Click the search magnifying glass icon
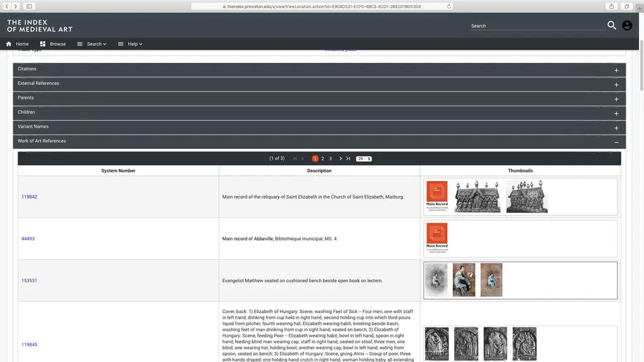644x362 pixels. [611, 26]
